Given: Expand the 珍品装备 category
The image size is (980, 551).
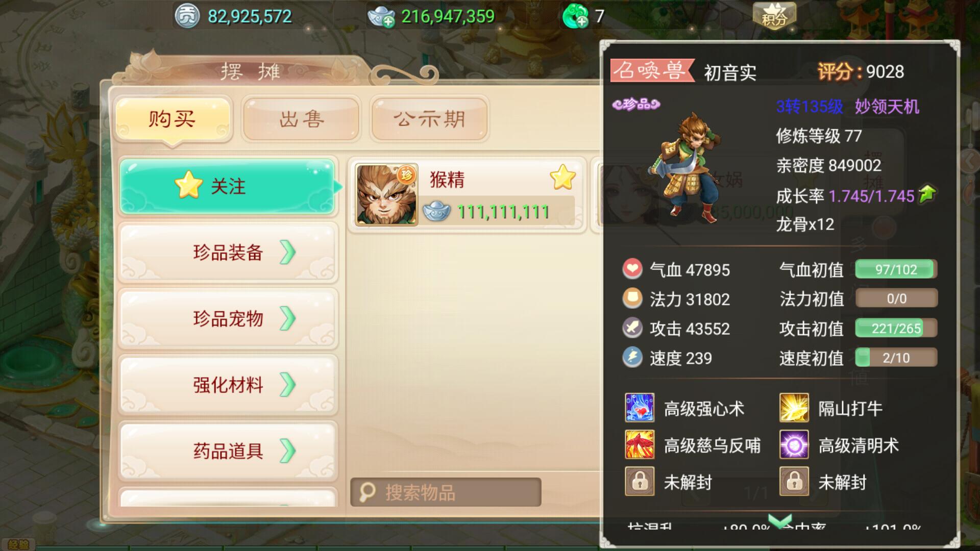Looking at the screenshot, I should [228, 253].
